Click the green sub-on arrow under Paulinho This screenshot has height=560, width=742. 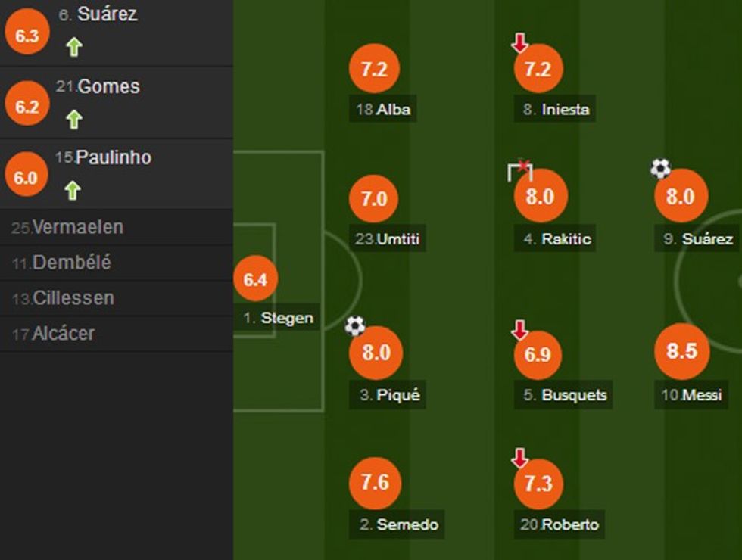pyautogui.click(x=73, y=190)
